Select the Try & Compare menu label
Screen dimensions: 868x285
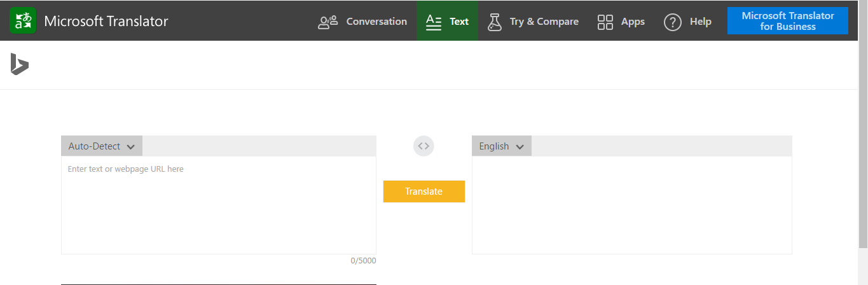pos(544,22)
